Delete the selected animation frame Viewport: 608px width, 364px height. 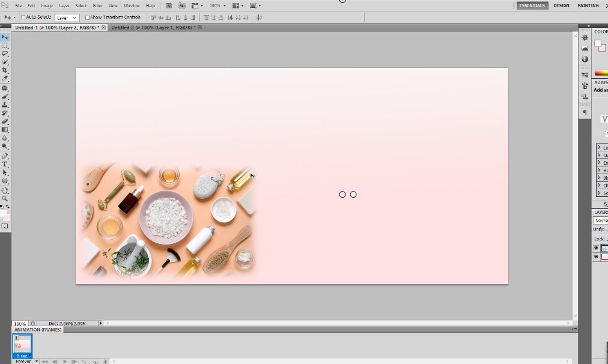[105, 362]
